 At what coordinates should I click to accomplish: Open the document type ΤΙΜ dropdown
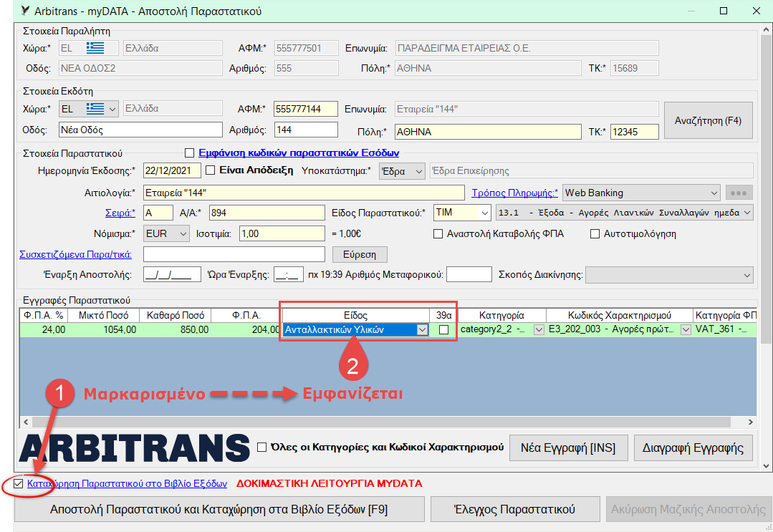tap(485, 213)
